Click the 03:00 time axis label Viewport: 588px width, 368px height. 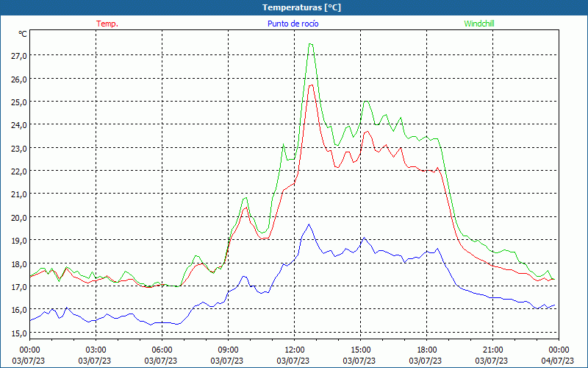[x=96, y=350]
